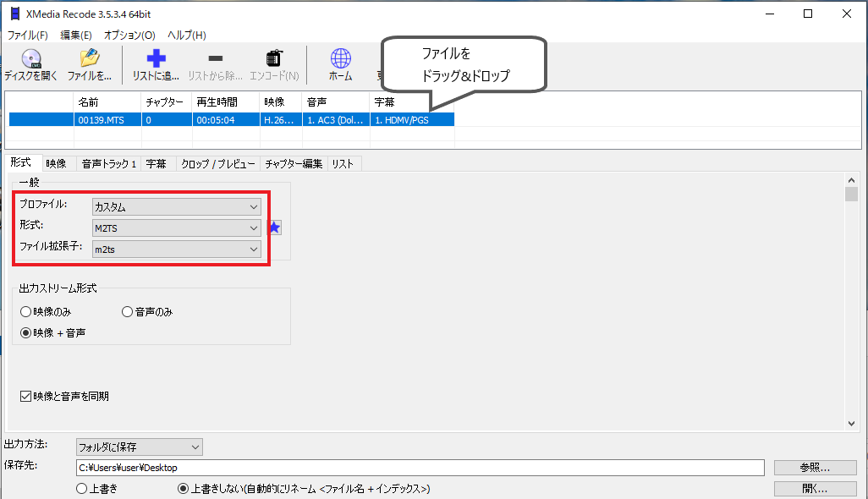Switch to the 形式 tab
Viewport: 868px width, 499px height.
(21, 162)
